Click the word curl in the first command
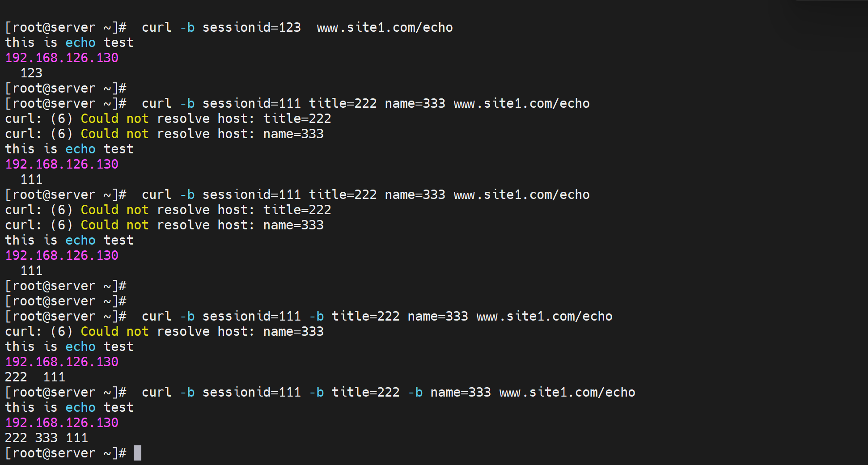 pyautogui.click(x=157, y=27)
